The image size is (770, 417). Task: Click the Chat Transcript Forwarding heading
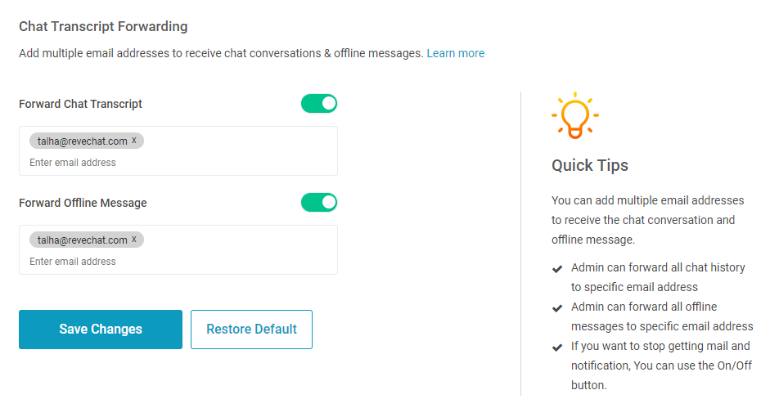point(103,26)
